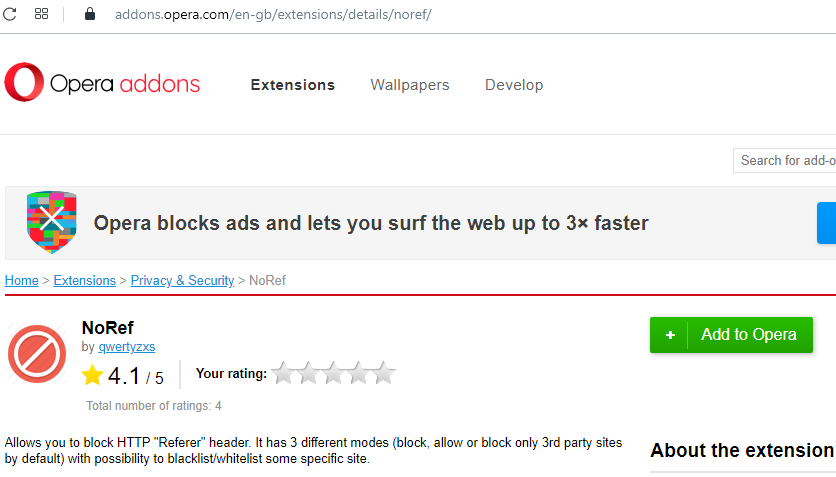Follow the Home breadcrumb link

click(x=21, y=281)
